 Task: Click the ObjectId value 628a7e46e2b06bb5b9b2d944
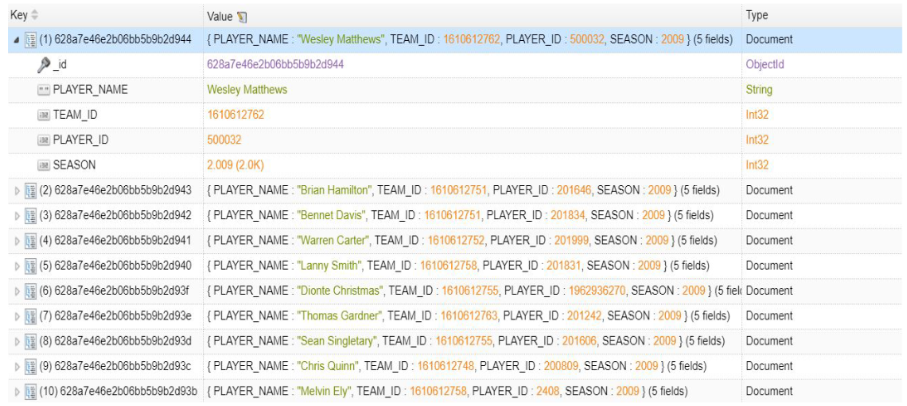275,65
